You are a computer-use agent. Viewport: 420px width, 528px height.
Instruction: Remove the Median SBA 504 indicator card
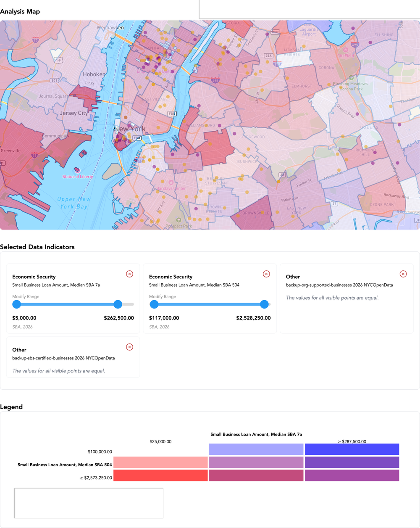266,274
